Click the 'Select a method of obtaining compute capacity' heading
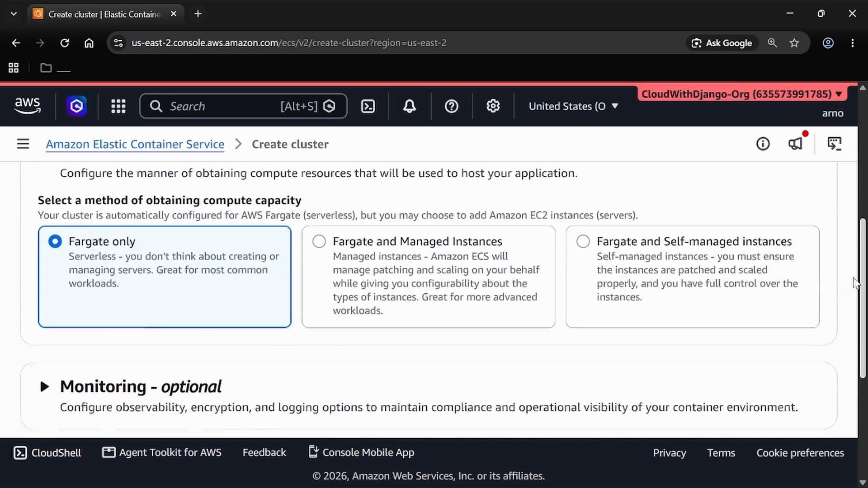This screenshot has width=868, height=488. pyautogui.click(x=170, y=200)
